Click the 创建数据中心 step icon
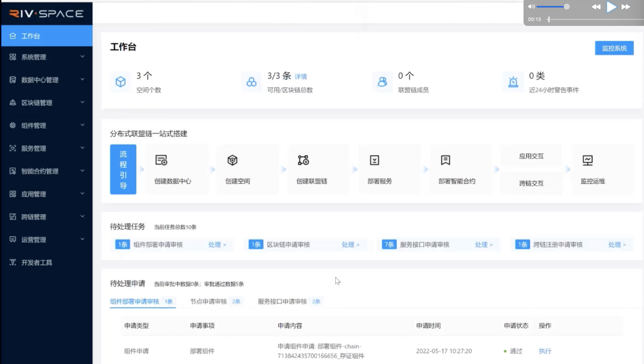The image size is (644, 364). (161, 160)
